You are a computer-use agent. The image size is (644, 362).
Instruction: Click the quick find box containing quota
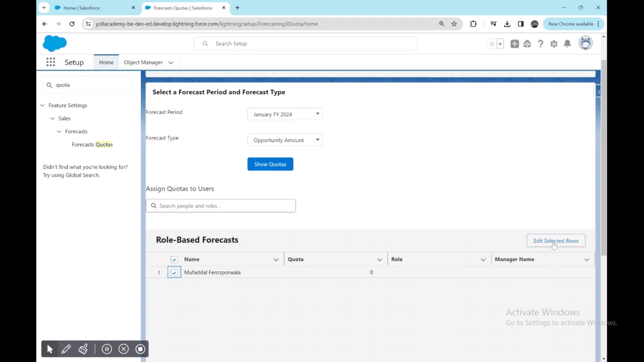click(88, 85)
